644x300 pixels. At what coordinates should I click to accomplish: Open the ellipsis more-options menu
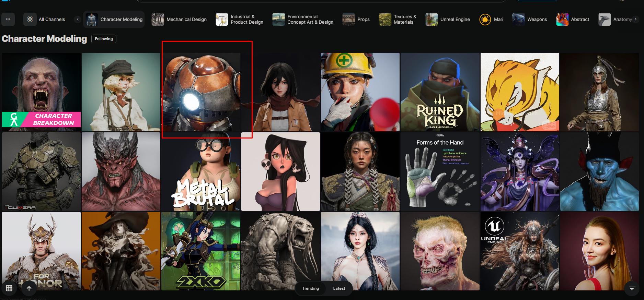coord(8,19)
